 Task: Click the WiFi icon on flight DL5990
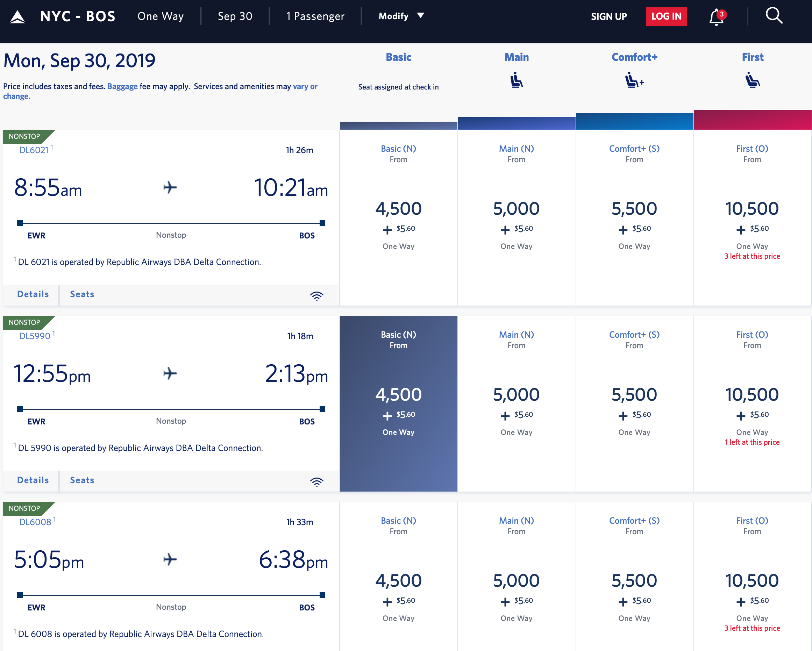point(318,481)
